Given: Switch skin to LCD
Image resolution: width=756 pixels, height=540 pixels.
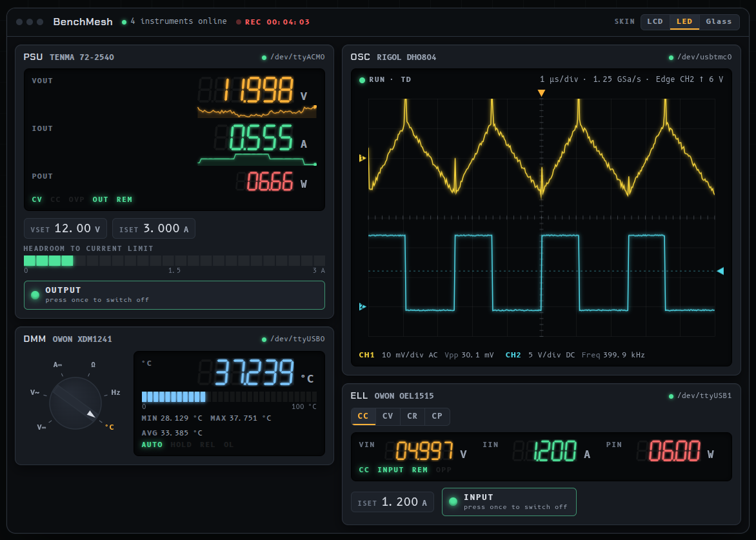Looking at the screenshot, I should pos(655,22).
